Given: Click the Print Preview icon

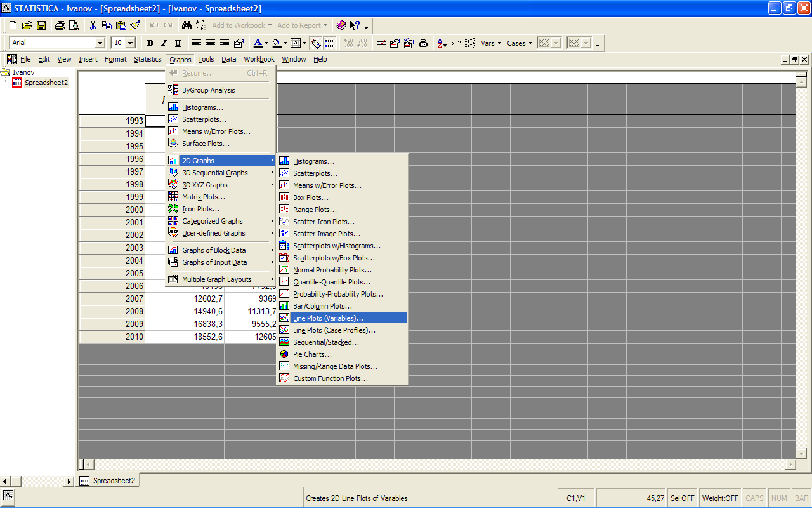Looking at the screenshot, I should click(74, 25).
